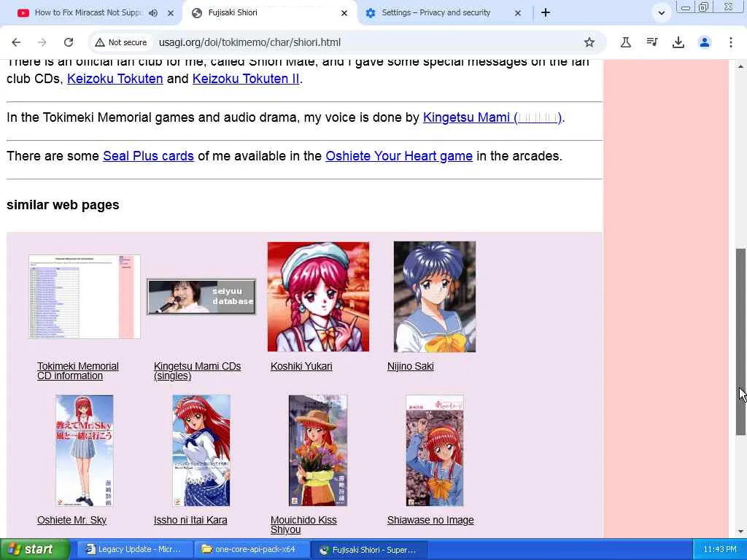The height and width of the screenshot is (560, 747).
Task: Open the Windows start menu
Action: (x=34, y=550)
